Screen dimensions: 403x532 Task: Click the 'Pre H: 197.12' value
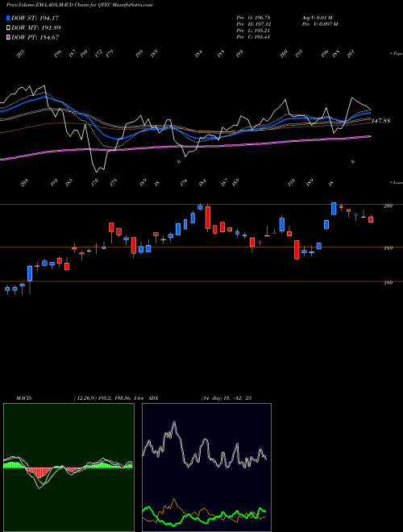pyautogui.click(x=253, y=24)
